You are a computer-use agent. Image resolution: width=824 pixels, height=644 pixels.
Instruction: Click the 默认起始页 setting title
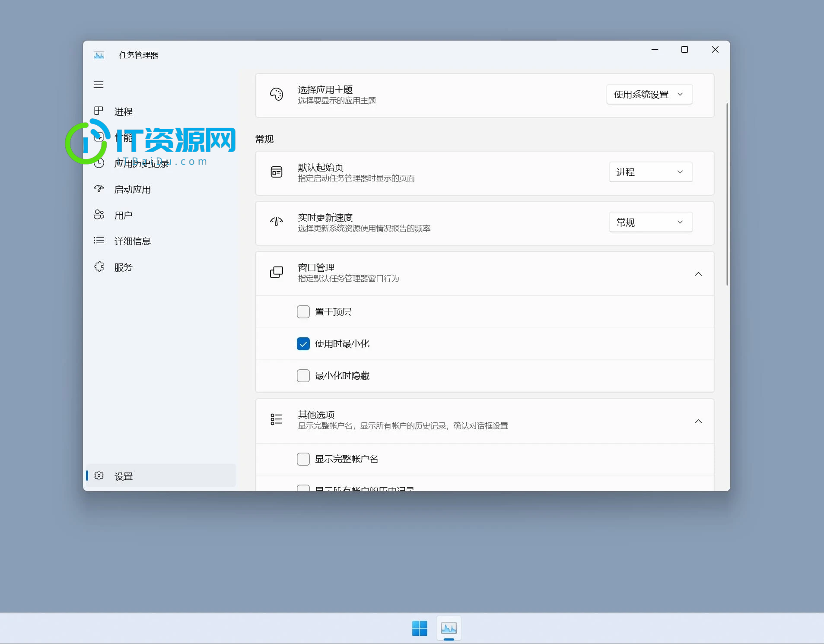coord(321,167)
